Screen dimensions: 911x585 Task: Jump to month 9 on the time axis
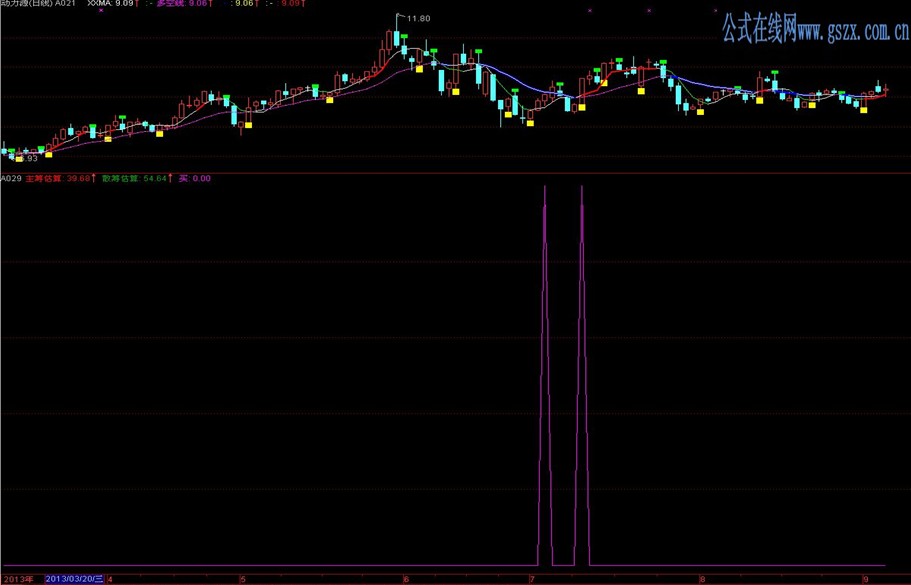pos(865,579)
